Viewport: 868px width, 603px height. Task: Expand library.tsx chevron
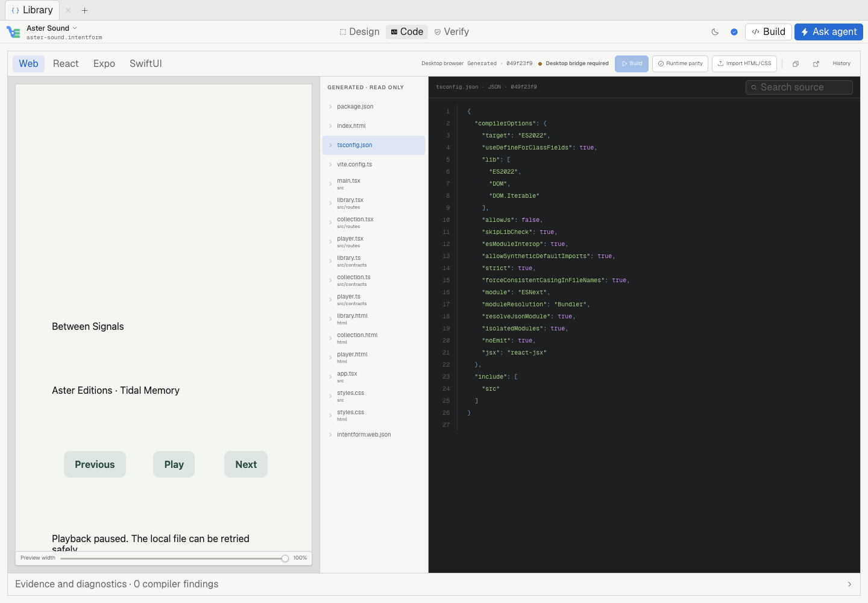point(330,203)
